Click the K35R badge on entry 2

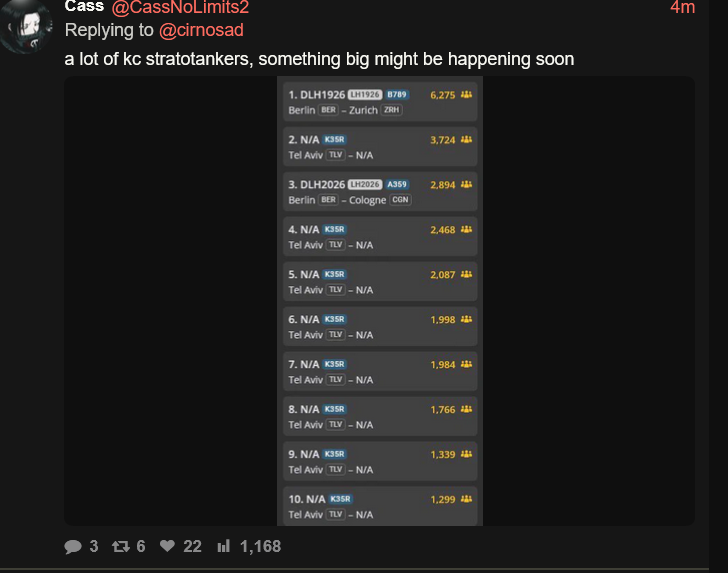(334, 140)
